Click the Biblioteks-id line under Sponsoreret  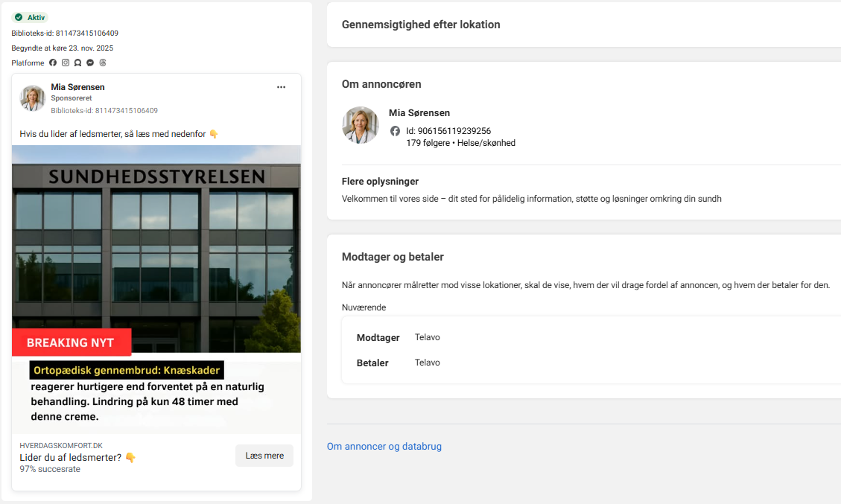[x=104, y=111]
